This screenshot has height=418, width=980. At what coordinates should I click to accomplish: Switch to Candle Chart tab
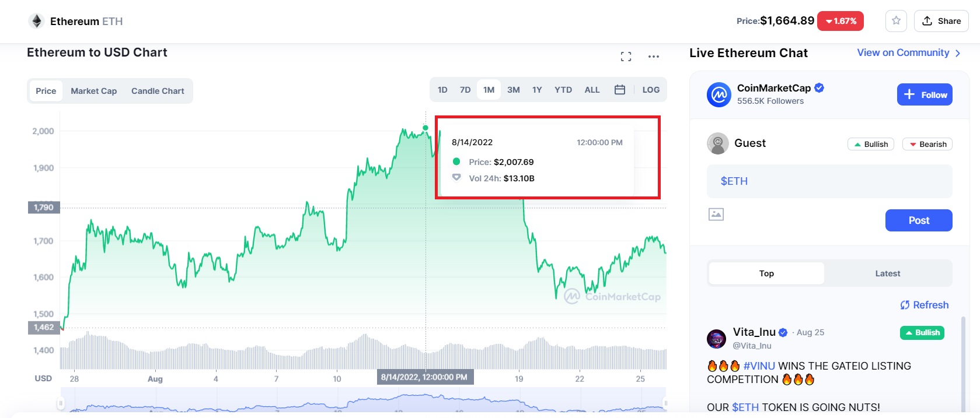point(158,91)
